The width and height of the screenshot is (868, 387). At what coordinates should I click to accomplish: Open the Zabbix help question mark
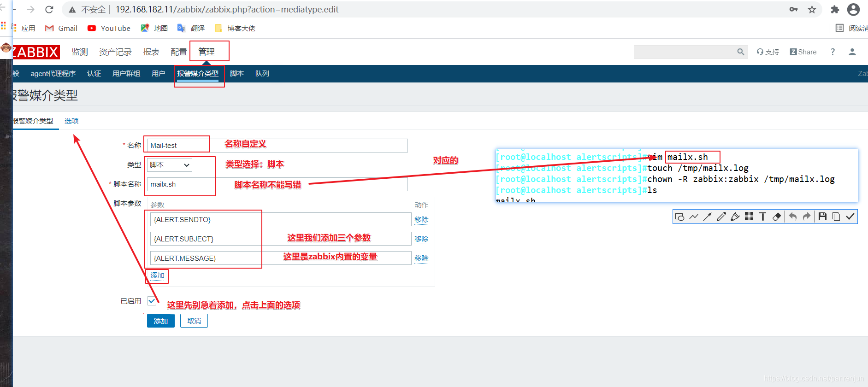pyautogui.click(x=833, y=52)
